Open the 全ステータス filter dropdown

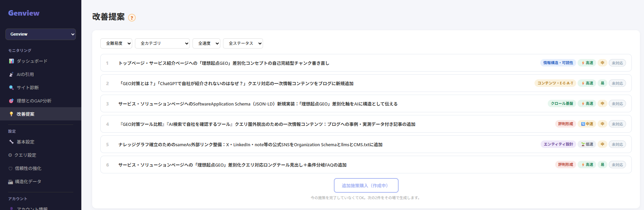[243, 43]
